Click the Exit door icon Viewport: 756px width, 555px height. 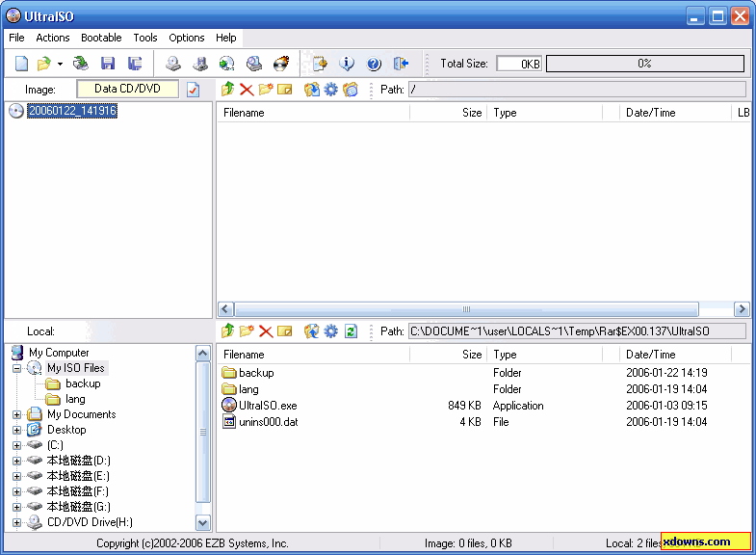(x=401, y=64)
